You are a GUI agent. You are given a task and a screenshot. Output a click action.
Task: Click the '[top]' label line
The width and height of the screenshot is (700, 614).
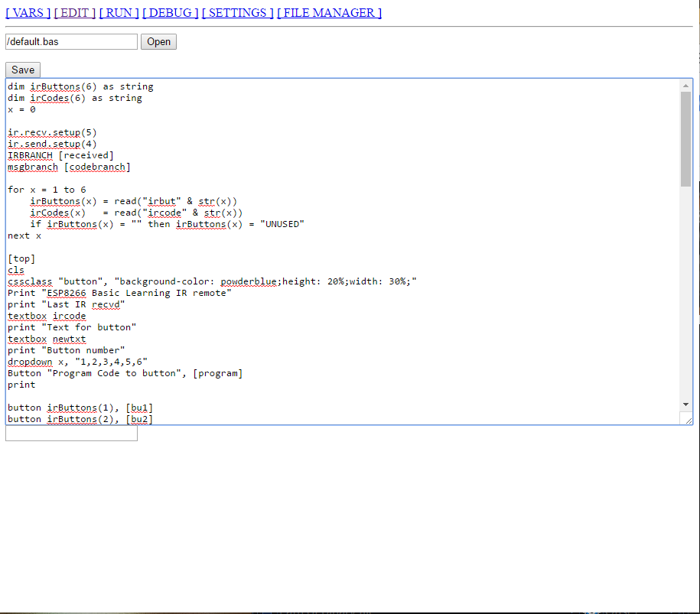tap(21, 258)
